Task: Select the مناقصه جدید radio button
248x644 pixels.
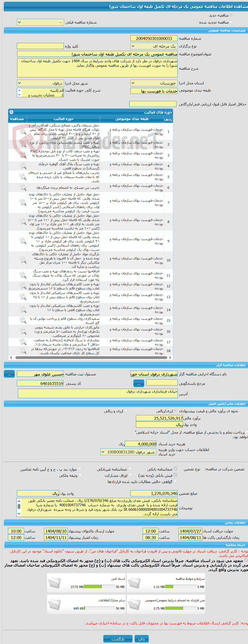Action: 231,15
